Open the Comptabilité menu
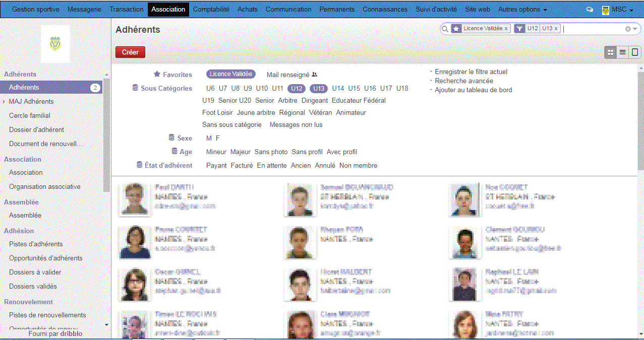The height and width of the screenshot is (340, 644). 211,10
